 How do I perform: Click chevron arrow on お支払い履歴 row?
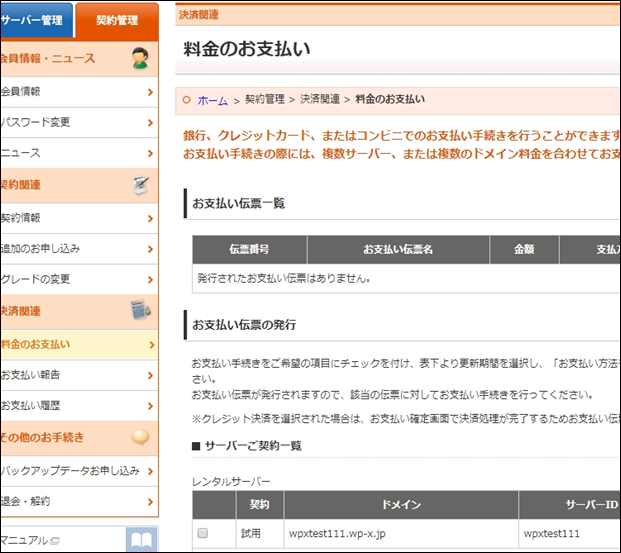[150, 406]
